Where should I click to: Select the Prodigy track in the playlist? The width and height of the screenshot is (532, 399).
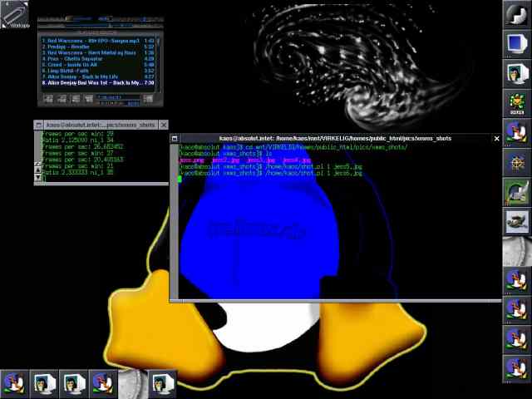point(98,47)
